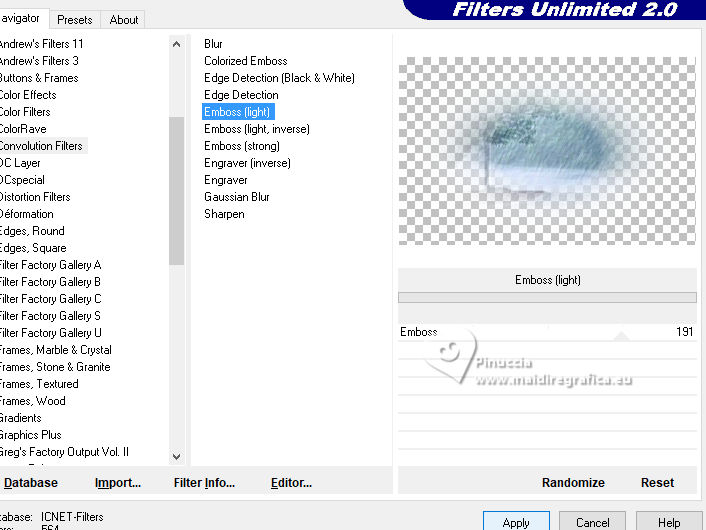The image size is (706, 530).
Task: Click the filter preview image
Action: pyautogui.click(x=547, y=151)
